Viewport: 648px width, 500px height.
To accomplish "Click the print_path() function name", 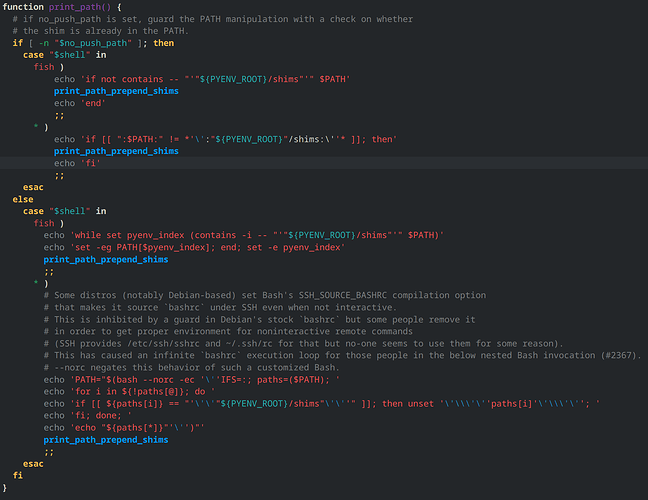I will click(80, 7).
